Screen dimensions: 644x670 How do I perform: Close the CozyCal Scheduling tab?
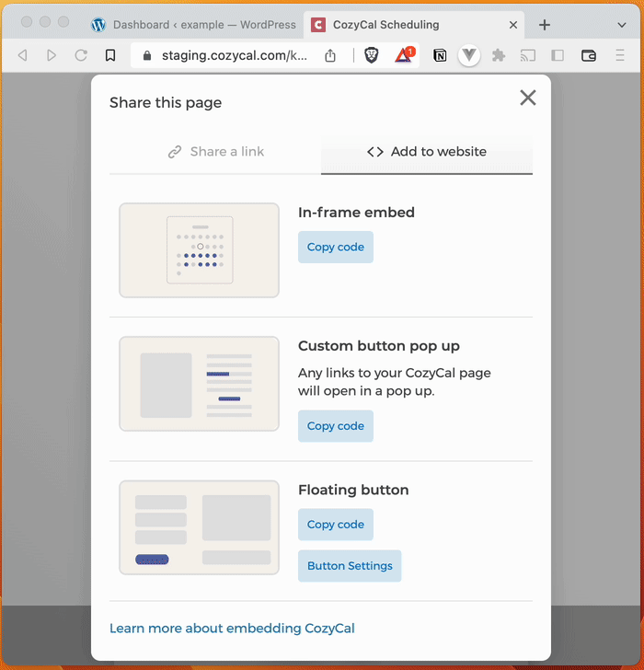[513, 25]
